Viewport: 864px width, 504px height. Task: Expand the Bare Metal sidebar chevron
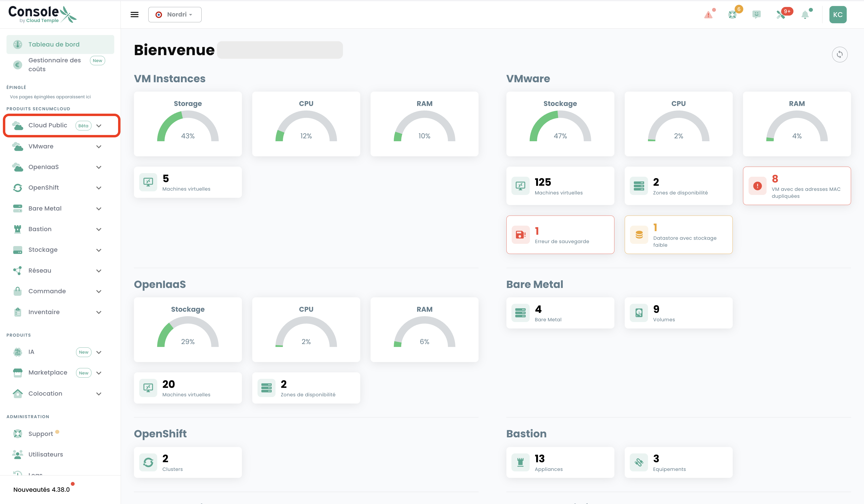point(99,209)
